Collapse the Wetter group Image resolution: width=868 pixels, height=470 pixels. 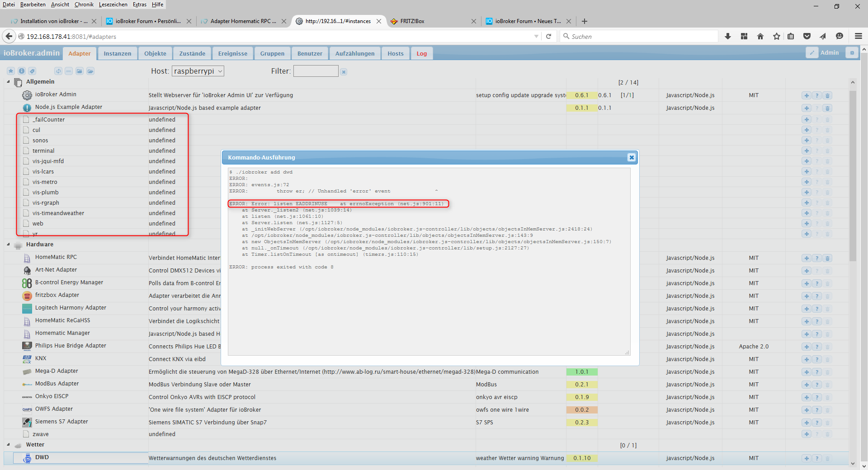pos(8,445)
